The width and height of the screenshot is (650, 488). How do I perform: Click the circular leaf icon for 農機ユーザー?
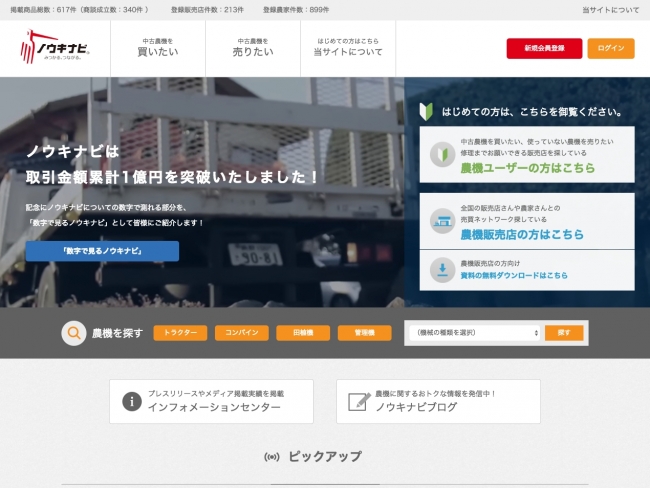coord(442,154)
